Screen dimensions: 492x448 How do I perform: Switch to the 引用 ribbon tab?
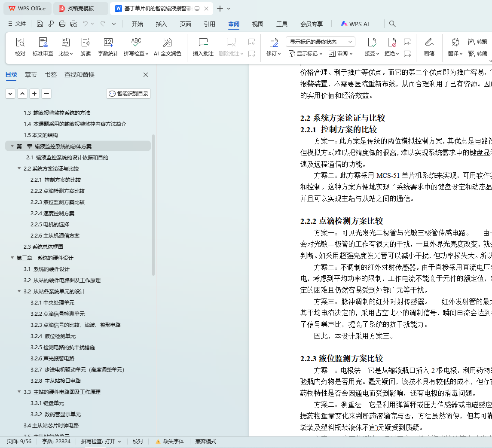pyautogui.click(x=210, y=24)
